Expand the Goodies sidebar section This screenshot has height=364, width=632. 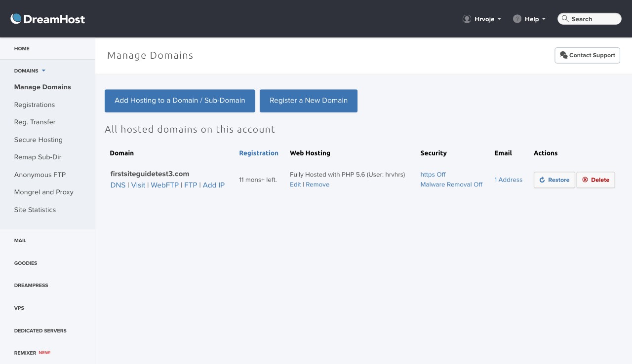pyautogui.click(x=26, y=263)
